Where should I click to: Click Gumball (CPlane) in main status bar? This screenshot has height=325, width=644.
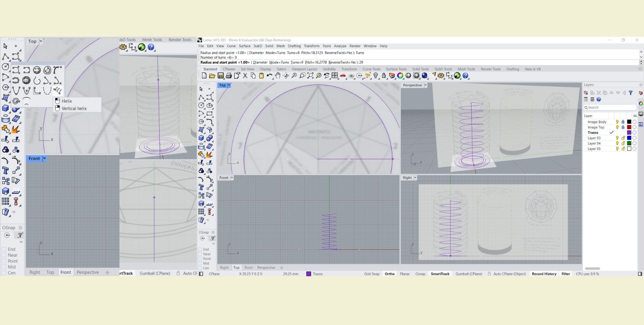tap(469, 274)
